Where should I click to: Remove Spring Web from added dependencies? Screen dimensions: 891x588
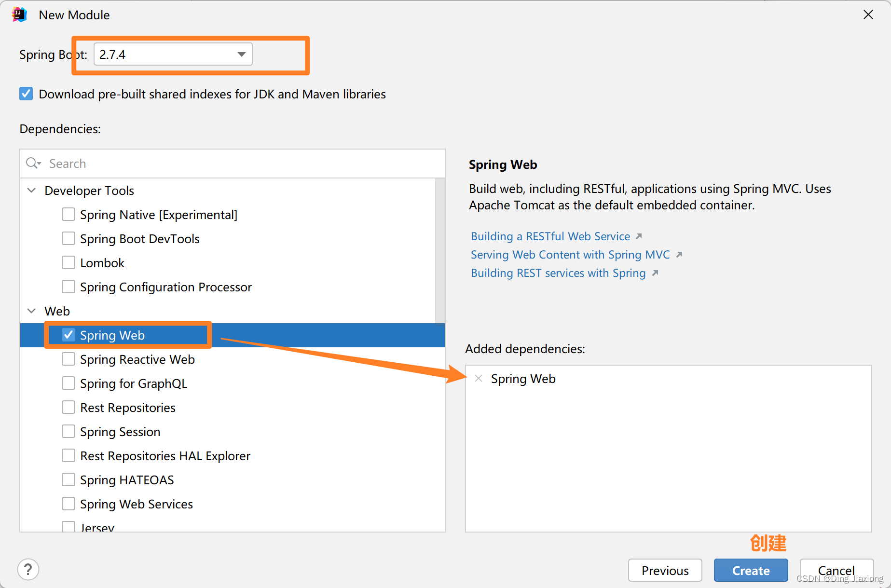tap(479, 379)
